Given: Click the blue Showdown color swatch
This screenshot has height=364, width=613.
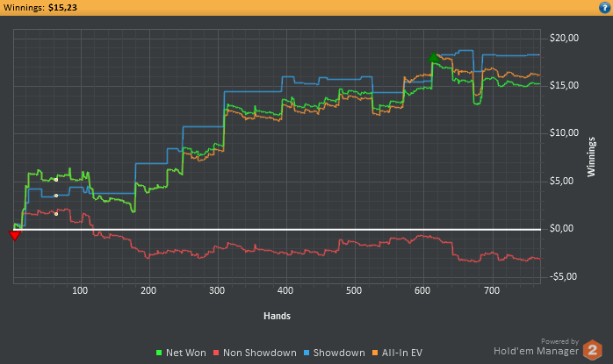Looking at the screenshot, I should 306,353.
